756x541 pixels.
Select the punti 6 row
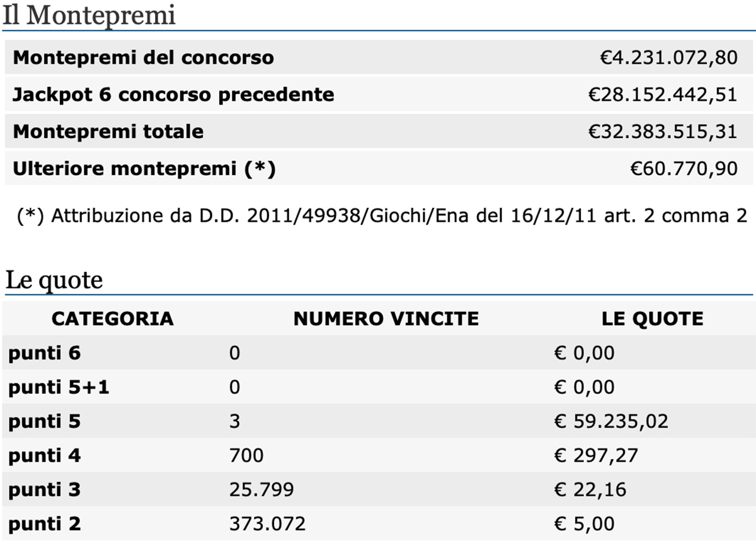click(378, 353)
